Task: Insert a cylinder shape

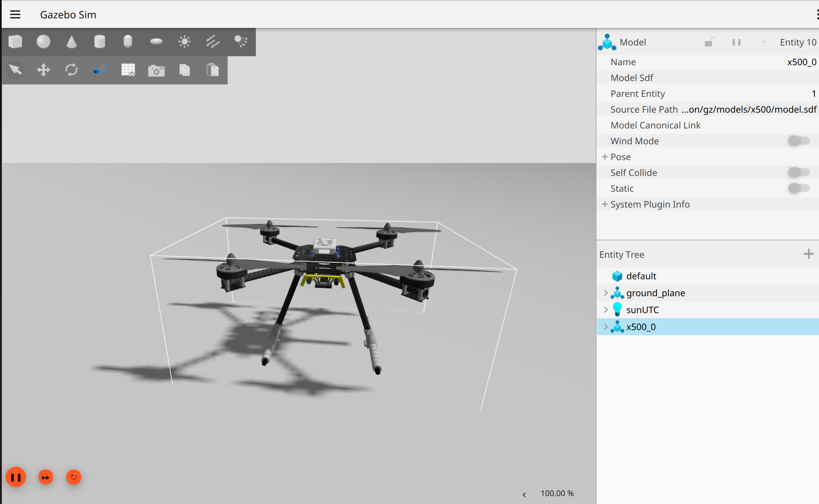Action: pyautogui.click(x=100, y=42)
